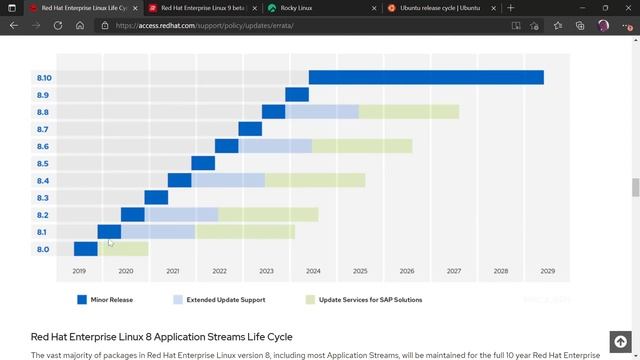Click the address bar URL field
640x360 pixels.
coord(302,26)
